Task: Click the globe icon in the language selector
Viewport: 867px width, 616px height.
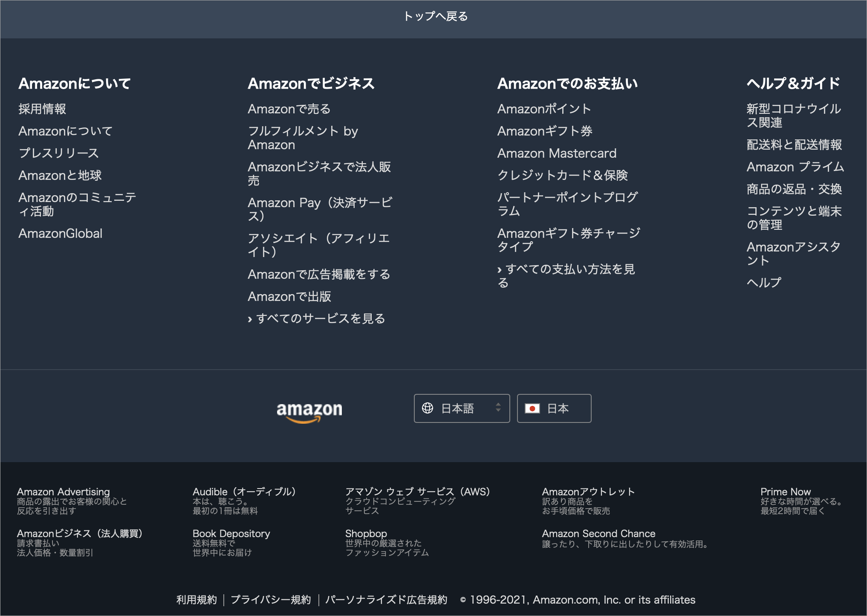Action: click(428, 408)
